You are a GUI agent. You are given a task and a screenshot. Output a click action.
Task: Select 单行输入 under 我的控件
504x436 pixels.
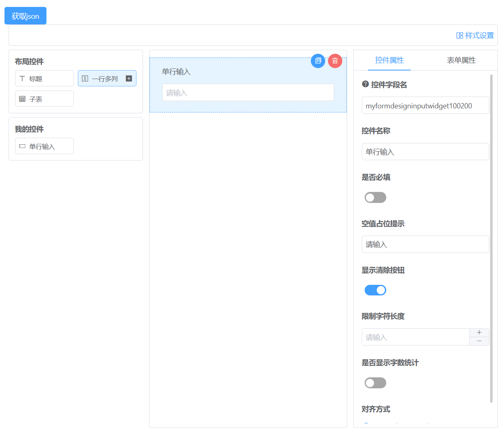[x=44, y=146]
